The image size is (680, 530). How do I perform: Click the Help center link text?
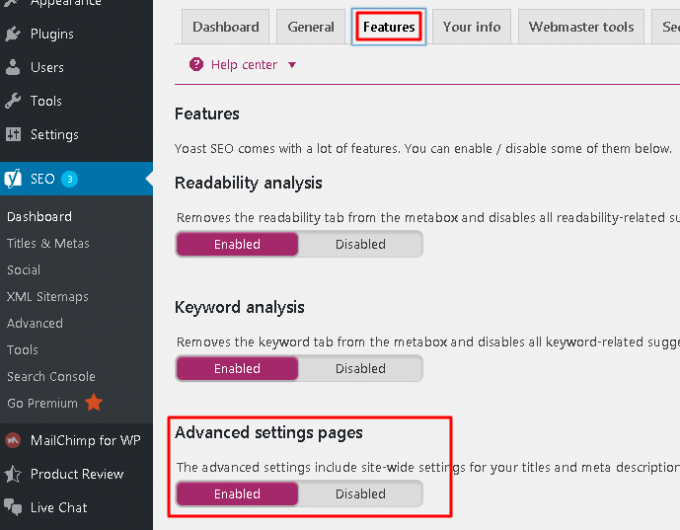click(x=244, y=65)
